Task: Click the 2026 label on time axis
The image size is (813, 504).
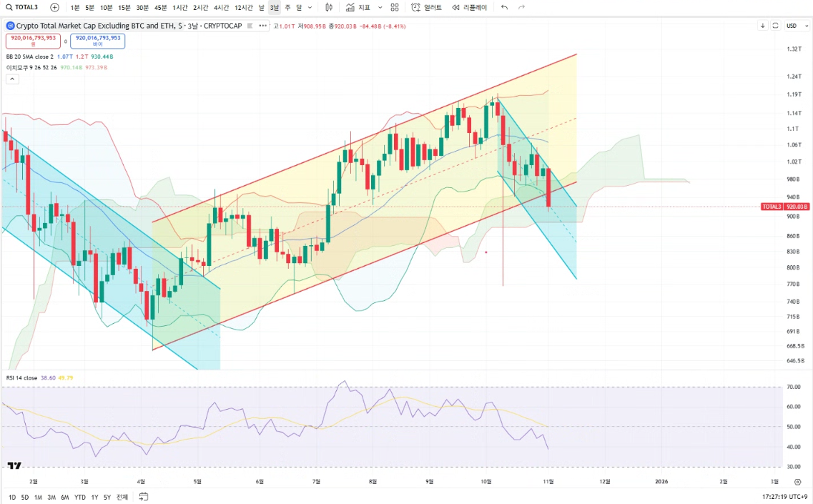Action: (661, 482)
